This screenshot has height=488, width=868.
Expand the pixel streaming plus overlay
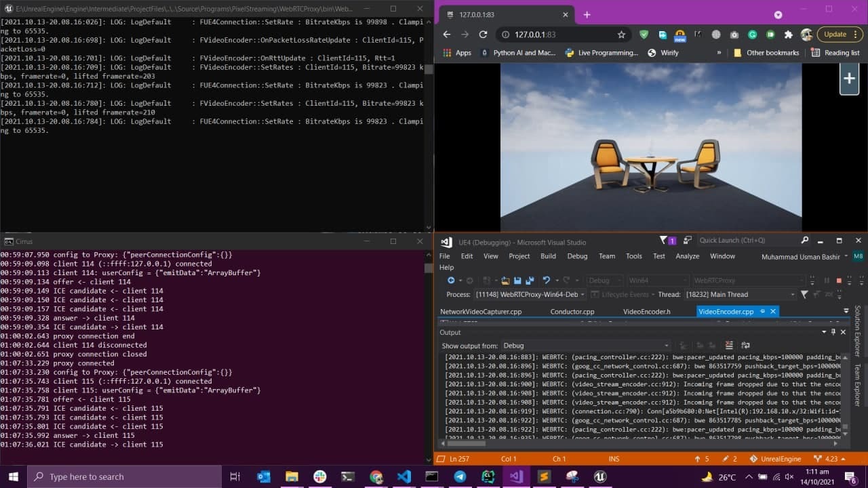click(x=849, y=79)
